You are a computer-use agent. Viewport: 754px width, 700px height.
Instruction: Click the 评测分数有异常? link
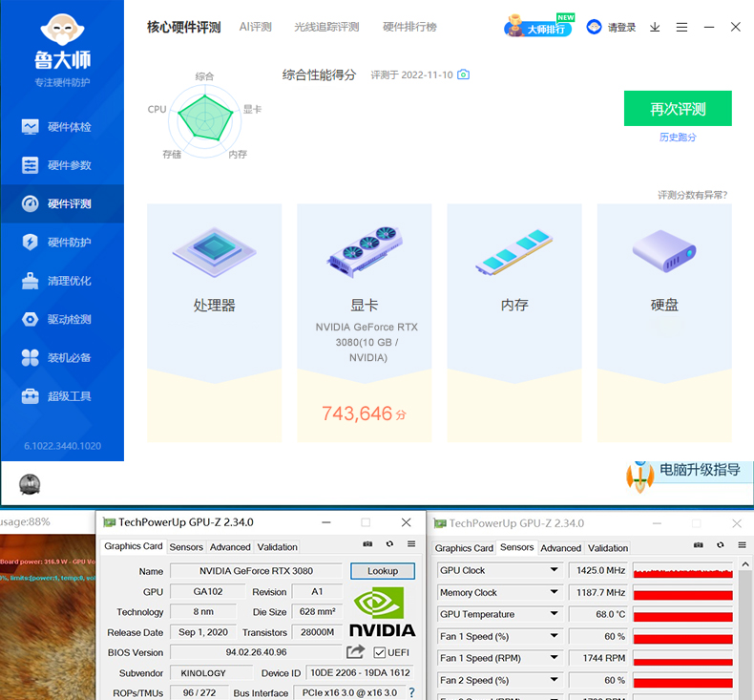(693, 195)
